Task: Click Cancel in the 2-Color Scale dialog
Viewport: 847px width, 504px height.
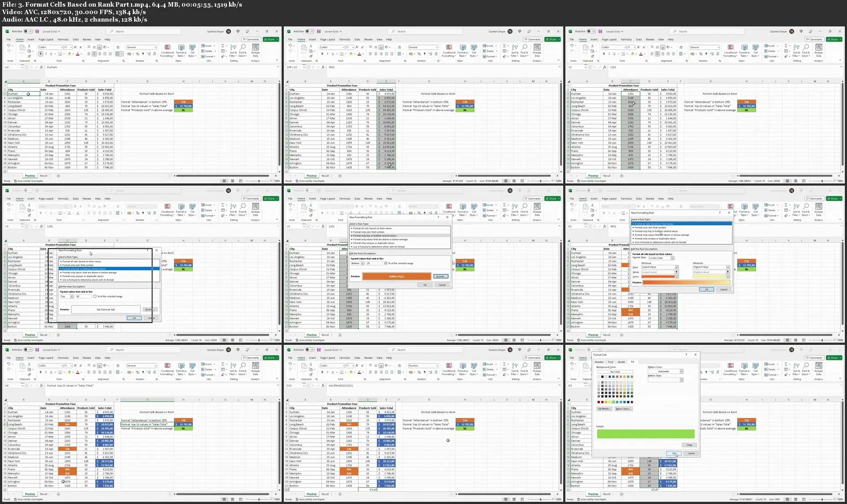Action: coord(723,289)
